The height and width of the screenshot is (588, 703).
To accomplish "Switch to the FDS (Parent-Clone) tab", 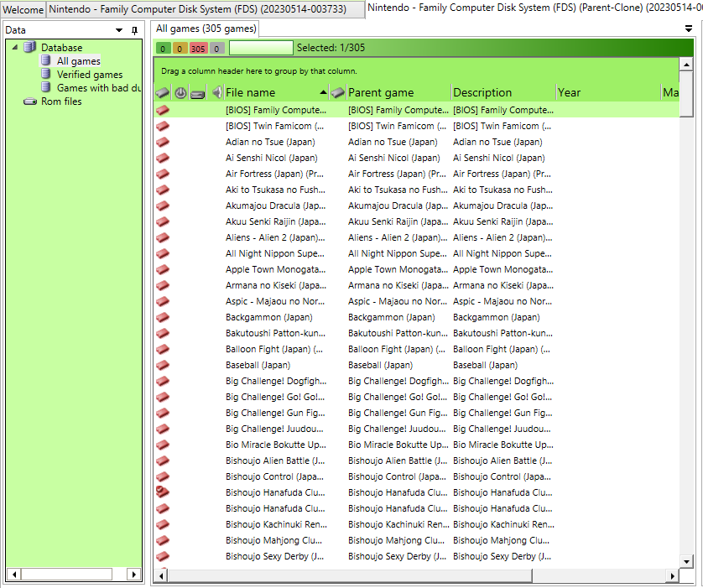I will (535, 8).
